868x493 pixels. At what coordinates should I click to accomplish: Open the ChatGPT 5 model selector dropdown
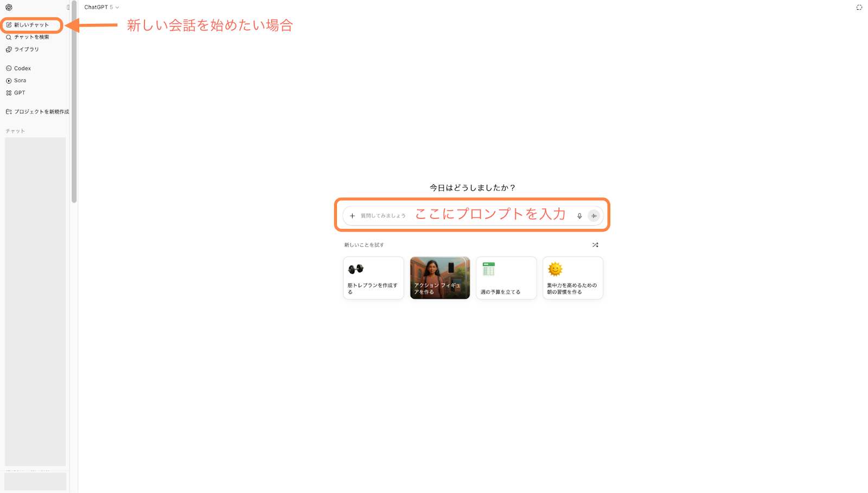[101, 7]
